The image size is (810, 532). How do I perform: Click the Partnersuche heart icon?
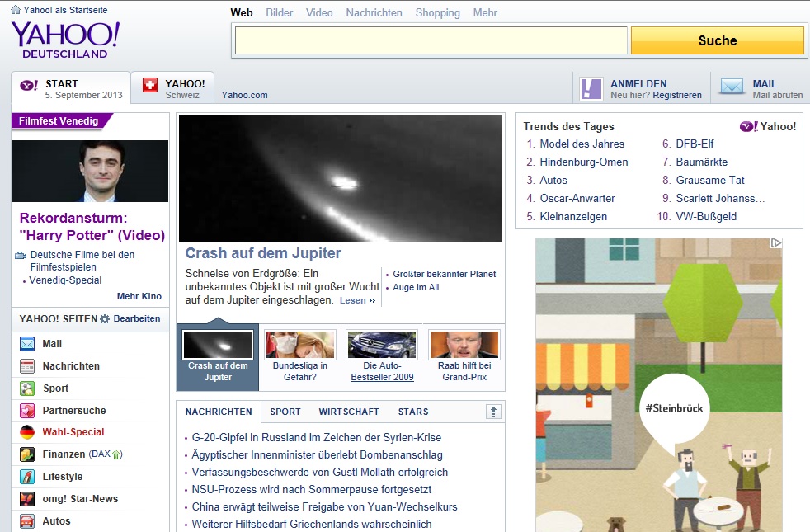click(27, 410)
